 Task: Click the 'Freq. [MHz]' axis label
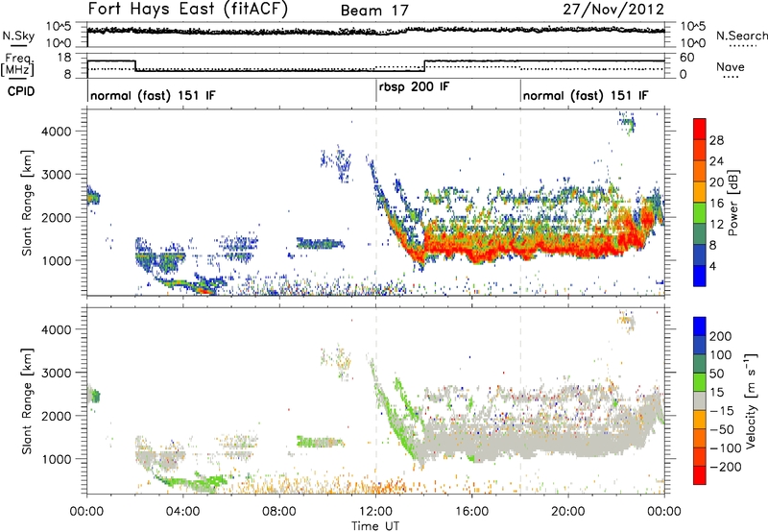19,64
